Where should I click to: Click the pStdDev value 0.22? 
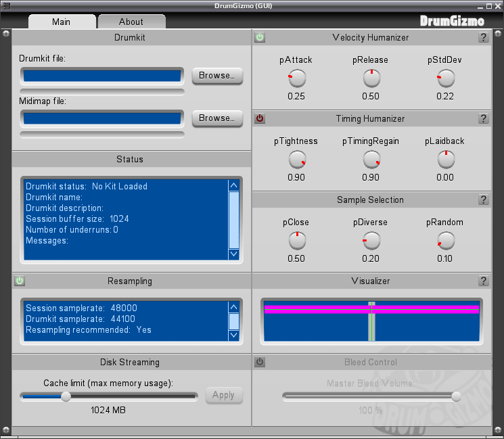[x=445, y=97]
